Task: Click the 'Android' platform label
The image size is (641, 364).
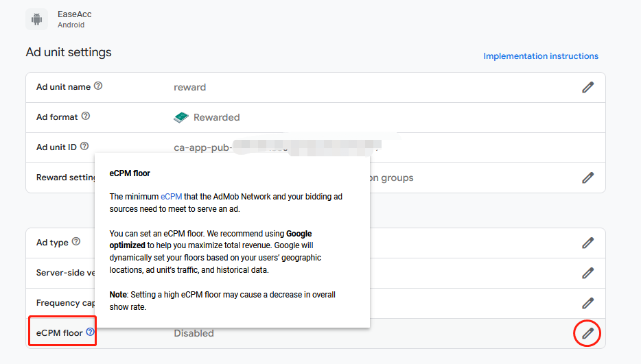Action: [71, 25]
